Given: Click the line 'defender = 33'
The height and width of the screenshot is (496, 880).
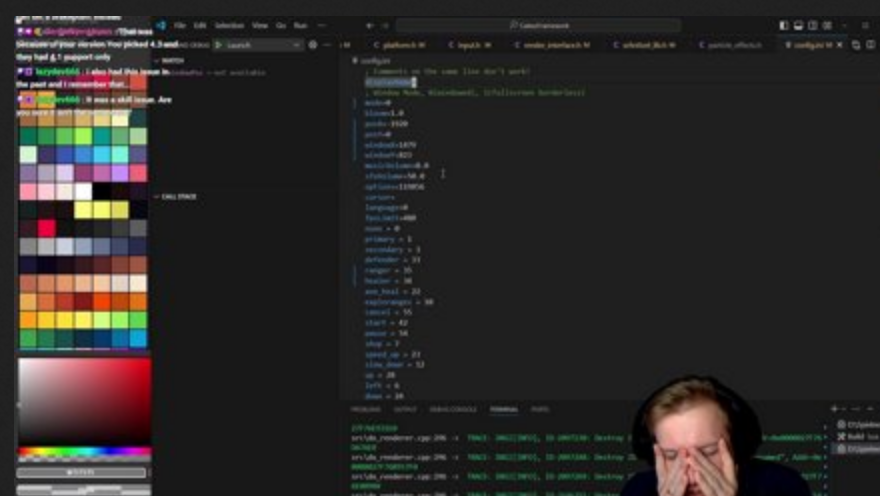Looking at the screenshot, I should [x=392, y=260].
